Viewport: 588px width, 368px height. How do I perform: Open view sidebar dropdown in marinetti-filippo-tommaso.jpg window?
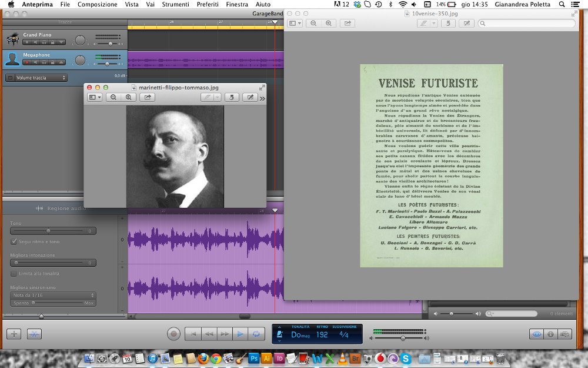pos(95,97)
